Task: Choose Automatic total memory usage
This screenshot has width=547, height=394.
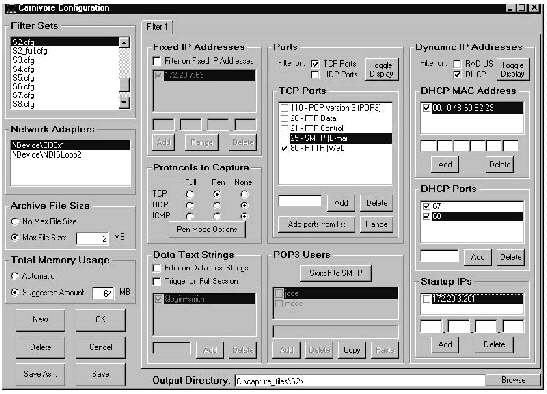Action: [x=15, y=276]
